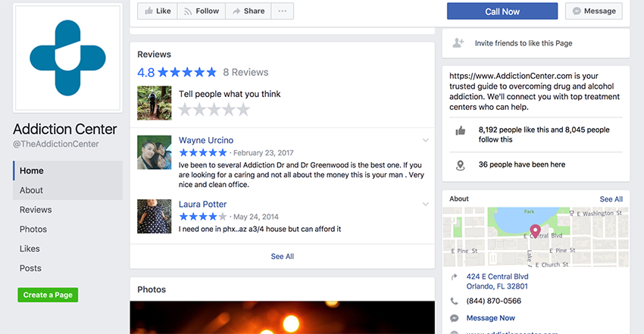This screenshot has width=644, height=334.
Task: Click the 8 Reviews count
Action: coord(245,72)
